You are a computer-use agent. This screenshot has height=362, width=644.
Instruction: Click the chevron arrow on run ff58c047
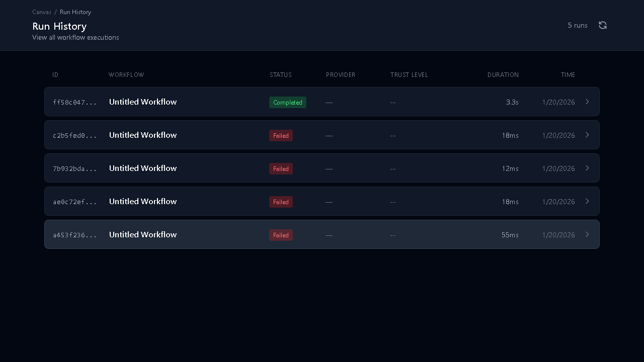(x=587, y=102)
